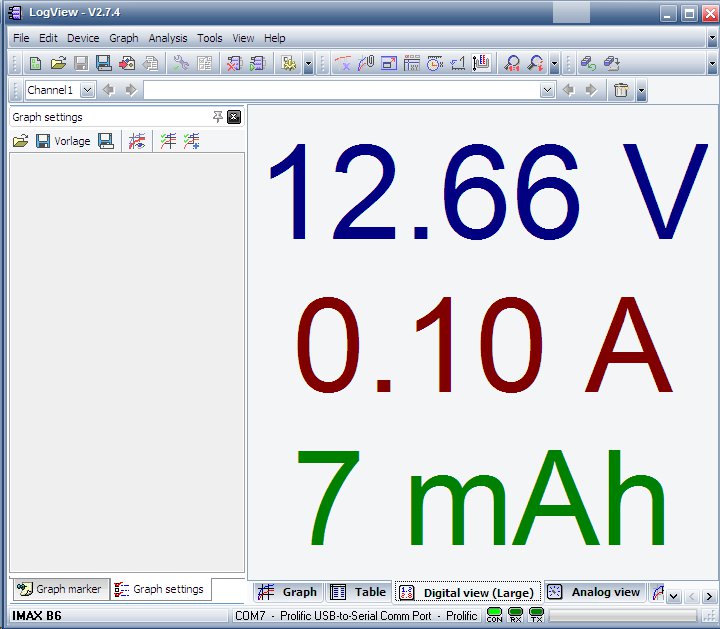
Task: Close the Graph settings panel
Action: pyautogui.click(x=234, y=117)
